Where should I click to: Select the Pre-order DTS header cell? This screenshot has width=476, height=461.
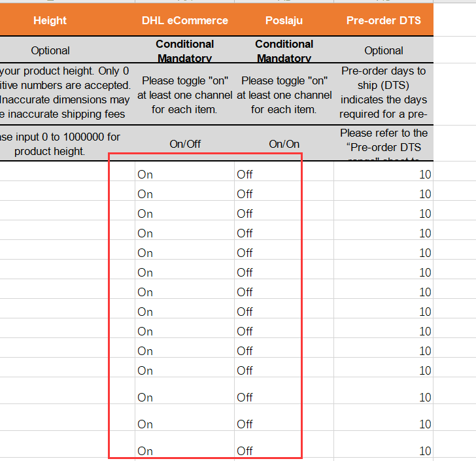pyautogui.click(x=383, y=20)
